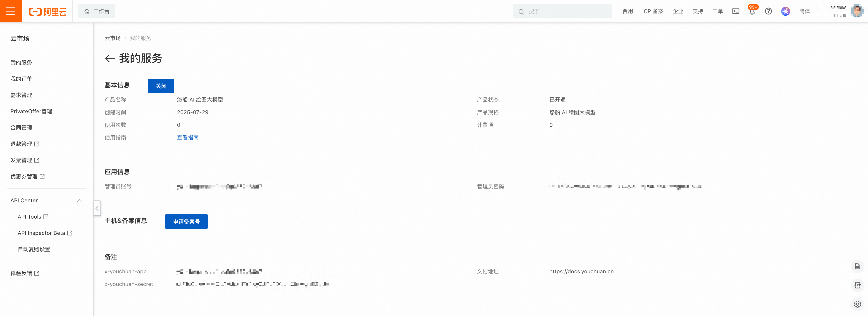Select the 已开通 status text
Viewport: 868px width, 316px height.
[x=557, y=100]
